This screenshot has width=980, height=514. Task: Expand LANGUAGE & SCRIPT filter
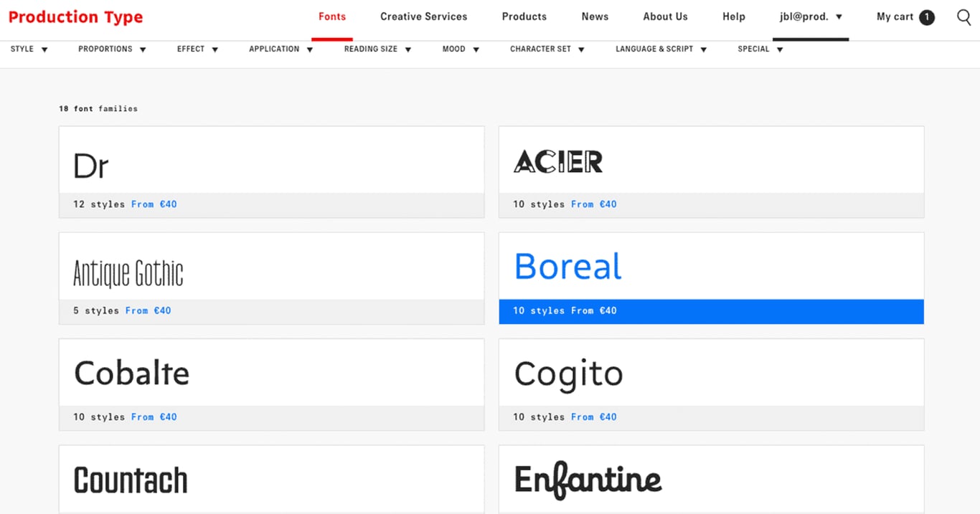(661, 49)
